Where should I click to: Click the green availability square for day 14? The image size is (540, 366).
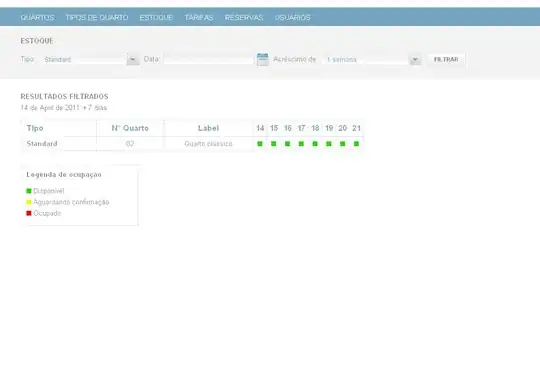[x=260, y=144]
